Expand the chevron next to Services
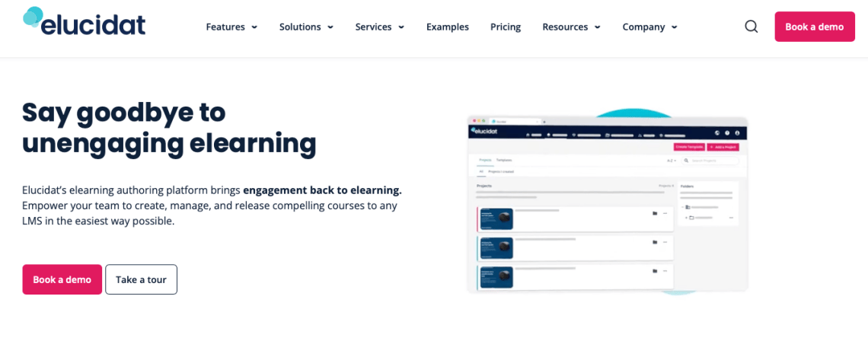The height and width of the screenshot is (344, 868). [x=401, y=27]
